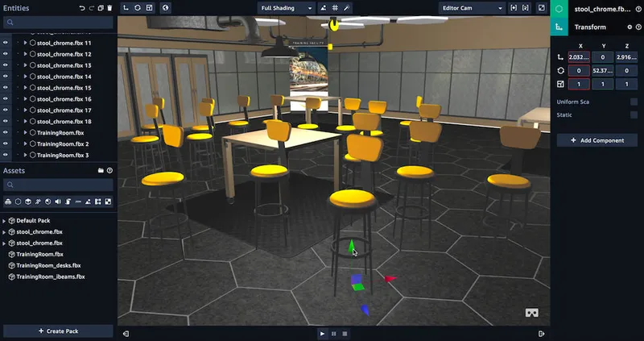Select the Translate transform tool
The image size is (644, 341).
126,8
